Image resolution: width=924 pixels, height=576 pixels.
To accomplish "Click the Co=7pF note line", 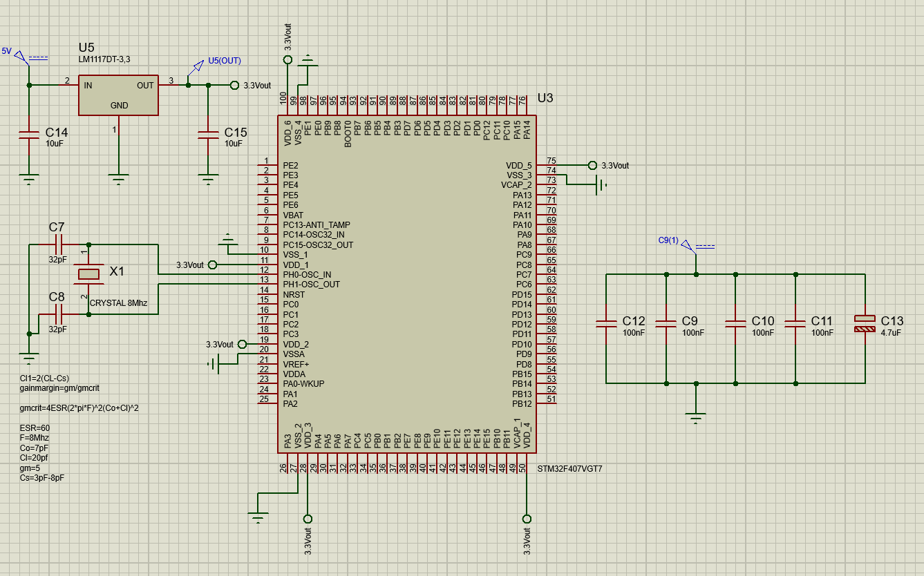I will tap(34, 448).
